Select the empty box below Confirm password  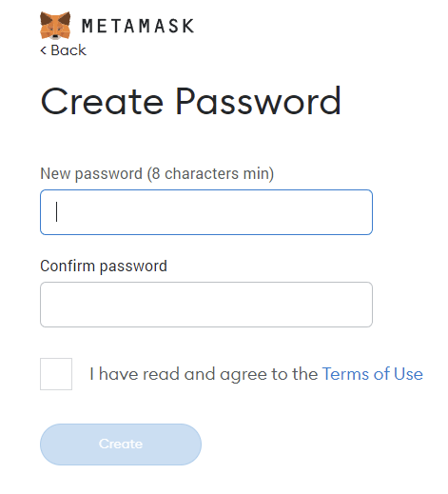tap(206, 305)
